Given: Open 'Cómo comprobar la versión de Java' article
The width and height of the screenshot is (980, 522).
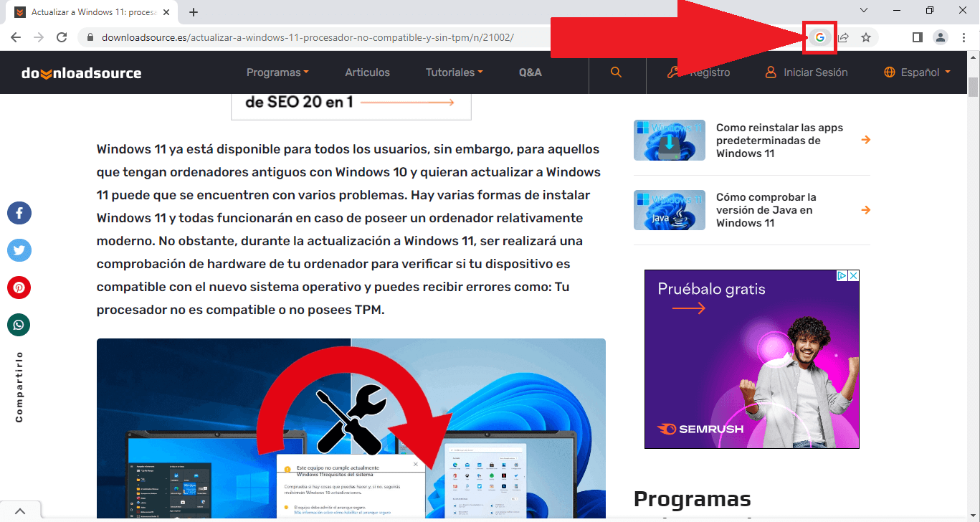Looking at the screenshot, I should (766, 210).
